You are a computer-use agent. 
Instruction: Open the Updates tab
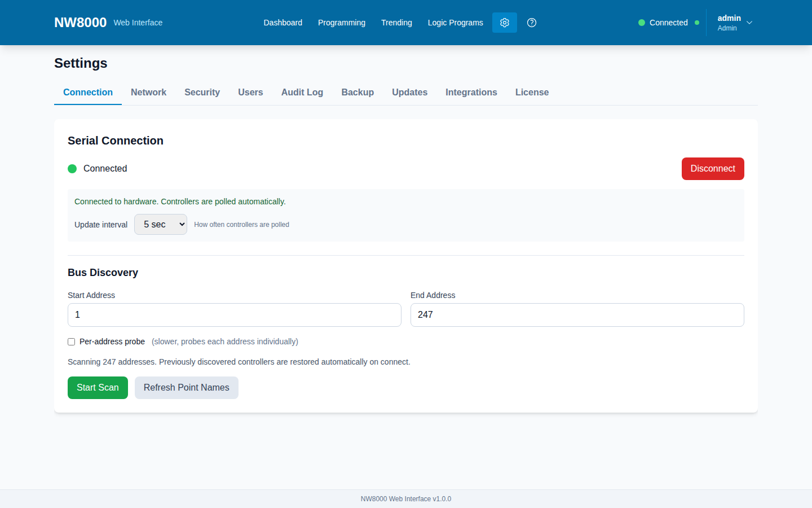pos(410,92)
